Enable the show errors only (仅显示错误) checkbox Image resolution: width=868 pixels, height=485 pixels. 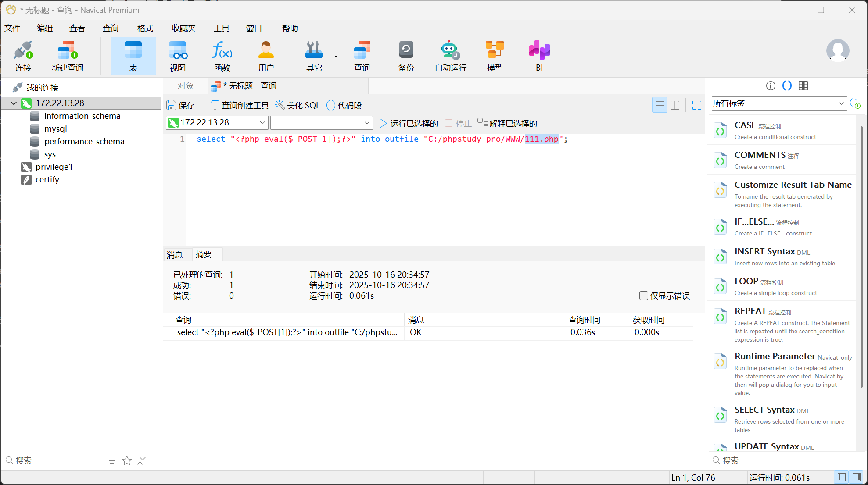click(x=644, y=296)
